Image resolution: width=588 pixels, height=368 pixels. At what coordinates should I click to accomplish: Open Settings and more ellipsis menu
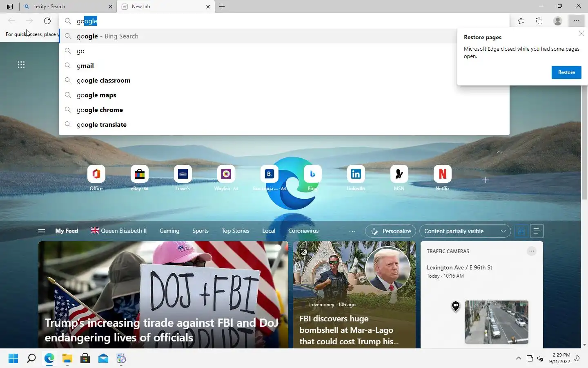click(576, 21)
